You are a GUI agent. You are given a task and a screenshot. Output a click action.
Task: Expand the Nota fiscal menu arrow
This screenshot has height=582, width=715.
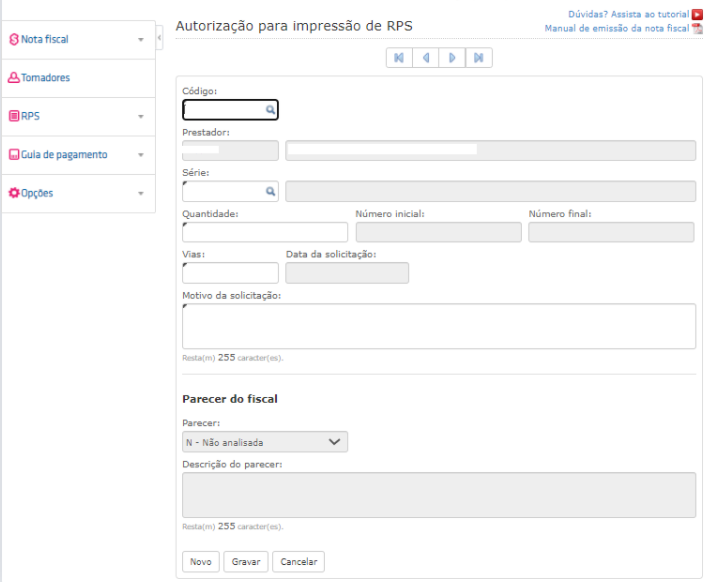click(x=141, y=40)
